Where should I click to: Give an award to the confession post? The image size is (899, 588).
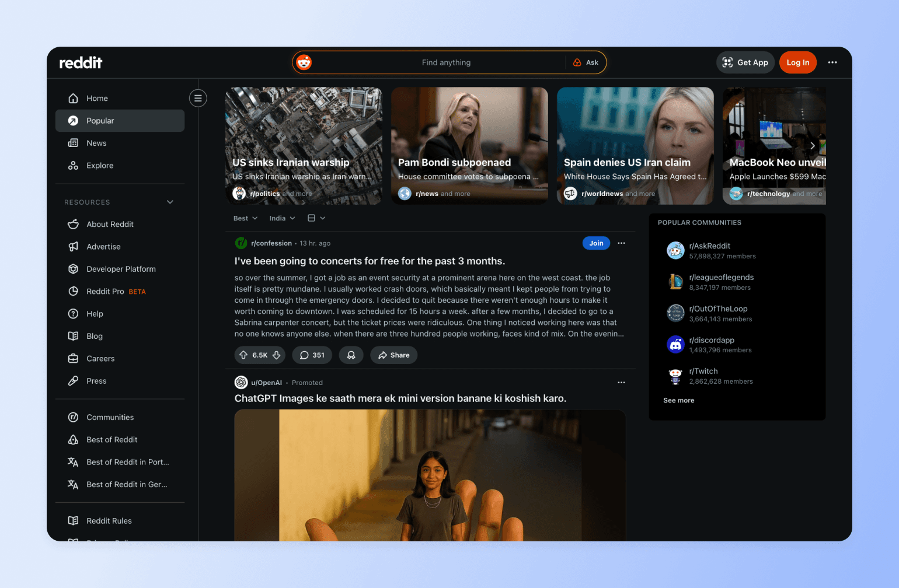[x=351, y=355]
